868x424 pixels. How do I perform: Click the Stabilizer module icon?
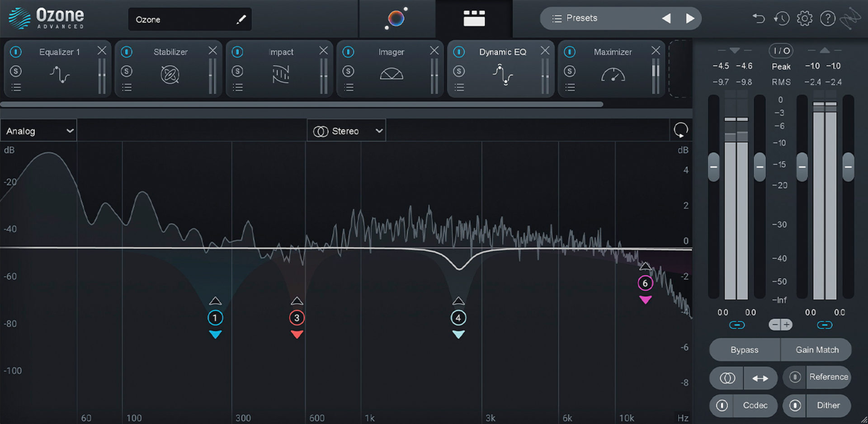[170, 75]
